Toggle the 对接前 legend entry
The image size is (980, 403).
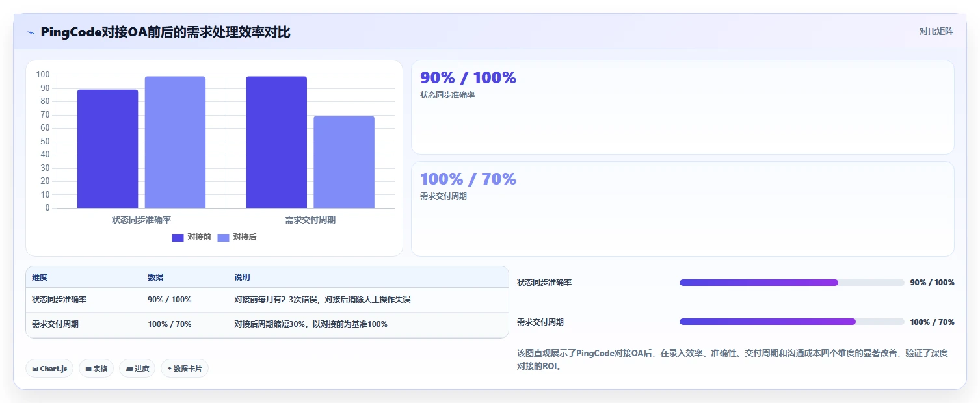[191, 237]
